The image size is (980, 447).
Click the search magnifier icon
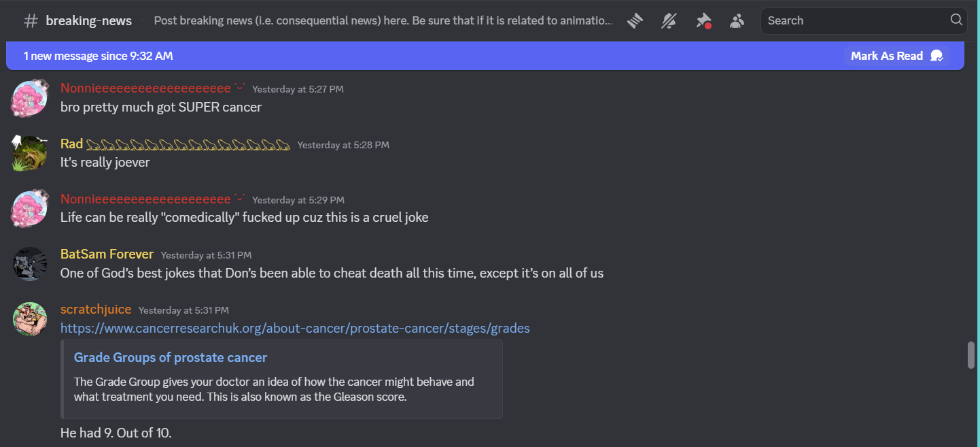(956, 20)
